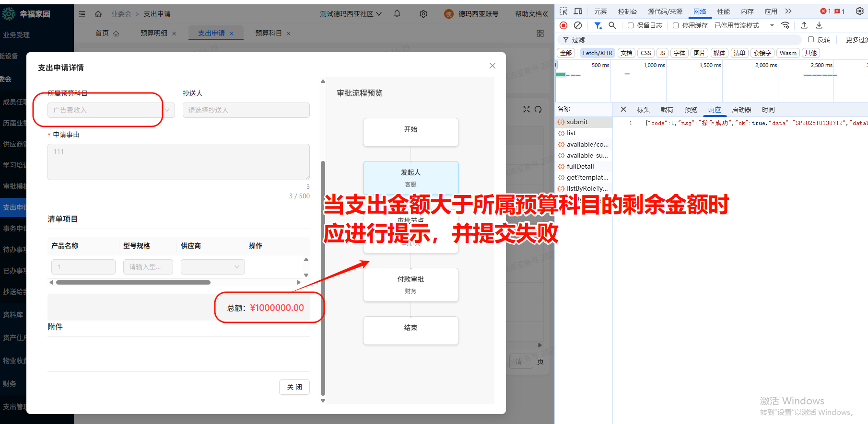The width and height of the screenshot is (868, 424).
Task: Click the notification bell icon
Action: pos(397,14)
